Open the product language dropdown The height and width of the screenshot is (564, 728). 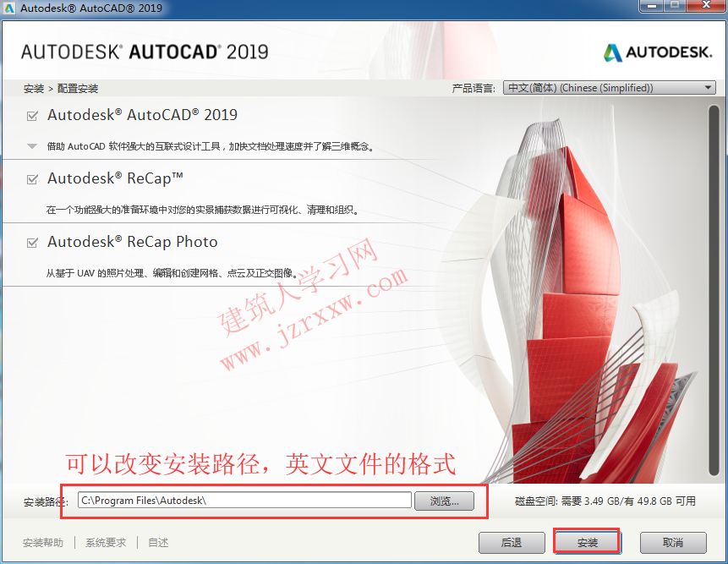(609, 88)
